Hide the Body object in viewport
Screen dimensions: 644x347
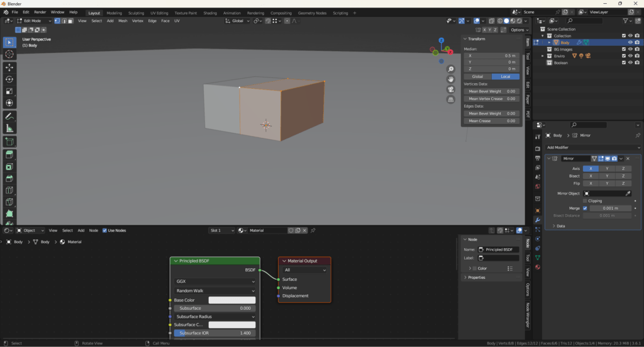[x=630, y=43]
